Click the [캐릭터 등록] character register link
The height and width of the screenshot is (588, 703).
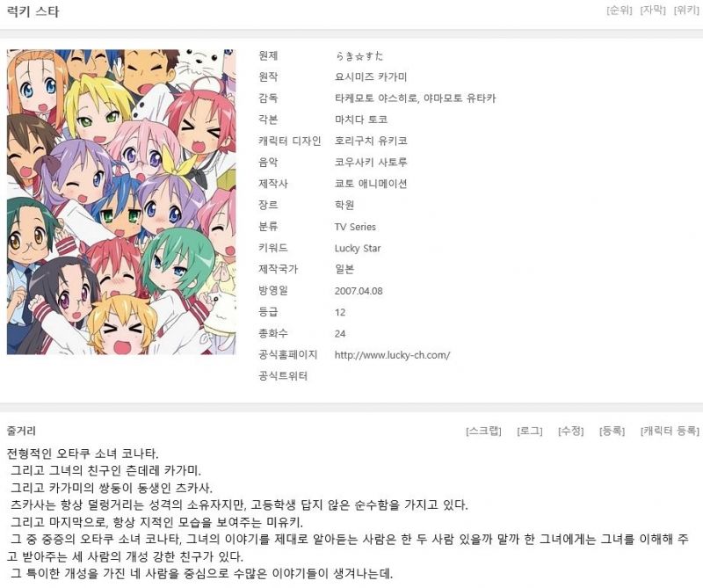[x=670, y=431]
